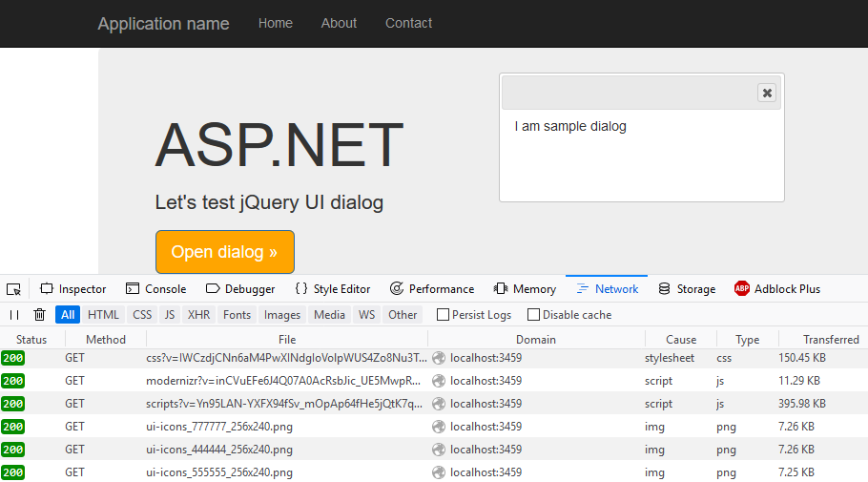Click the Application name brand link
Image resolution: width=868 pixels, height=482 pixels.
tap(163, 24)
